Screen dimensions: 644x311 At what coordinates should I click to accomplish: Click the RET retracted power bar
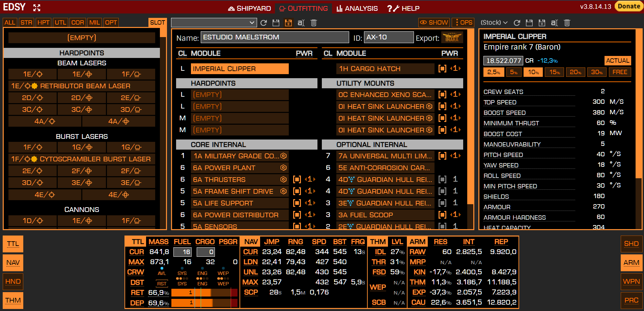tap(204, 293)
